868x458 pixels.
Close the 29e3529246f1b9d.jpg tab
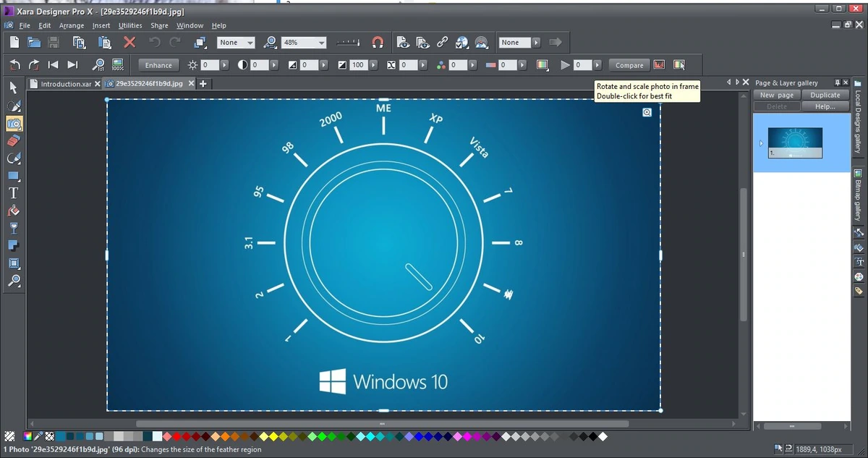tap(192, 84)
